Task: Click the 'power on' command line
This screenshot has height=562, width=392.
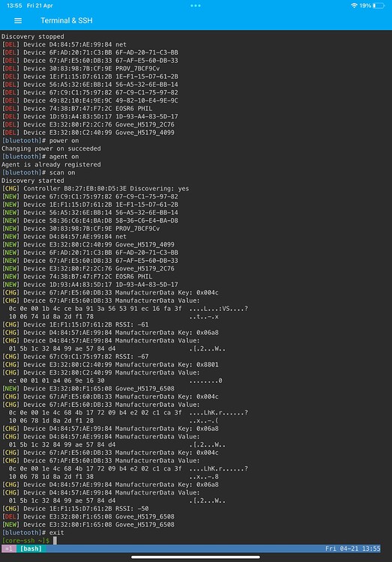Action: (x=40, y=141)
